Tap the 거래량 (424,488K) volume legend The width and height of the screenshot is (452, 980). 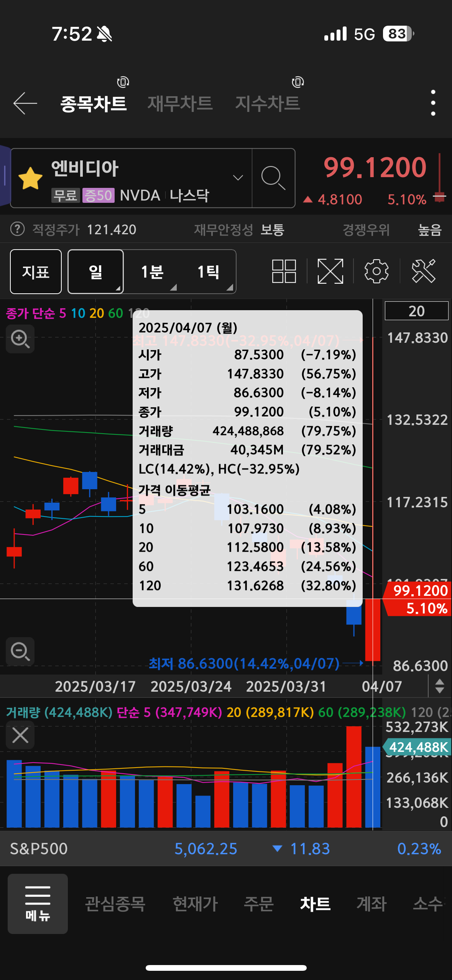59,712
